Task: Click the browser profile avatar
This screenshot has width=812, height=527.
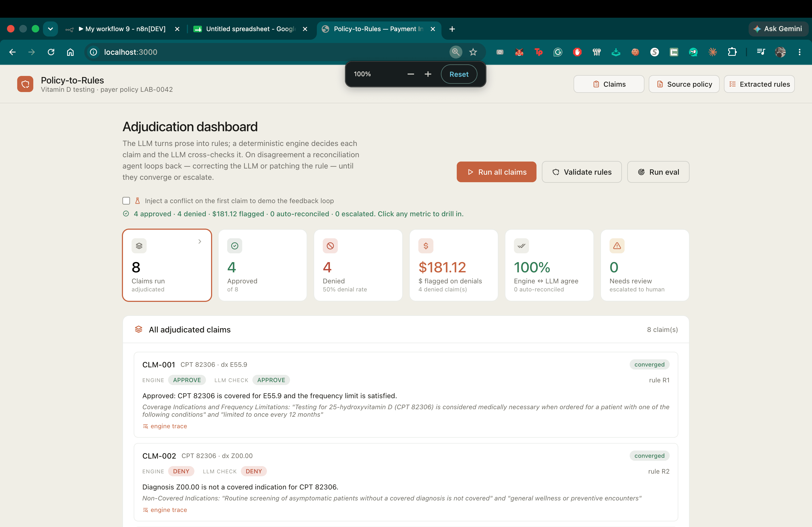Action: 780,52
